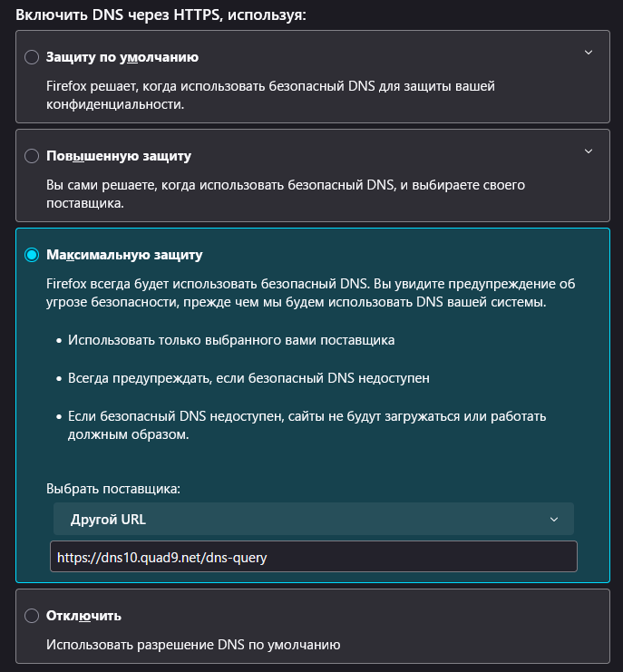Viewport: 623px width, 672px height.
Task: Click the bullet «Всегда предупреждать, если безопасный DNS недоступен»
Action: point(248,378)
